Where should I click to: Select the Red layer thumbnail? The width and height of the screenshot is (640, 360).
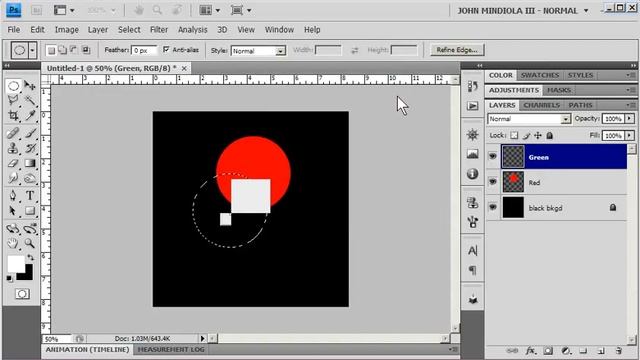(513, 182)
